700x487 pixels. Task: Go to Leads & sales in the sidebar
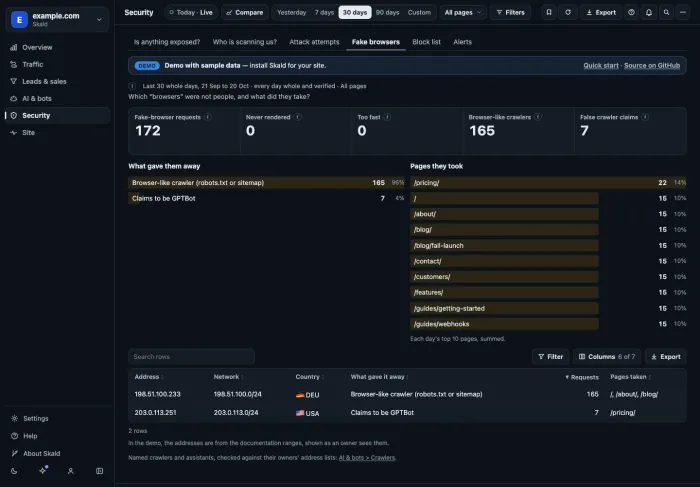pyautogui.click(x=57, y=81)
